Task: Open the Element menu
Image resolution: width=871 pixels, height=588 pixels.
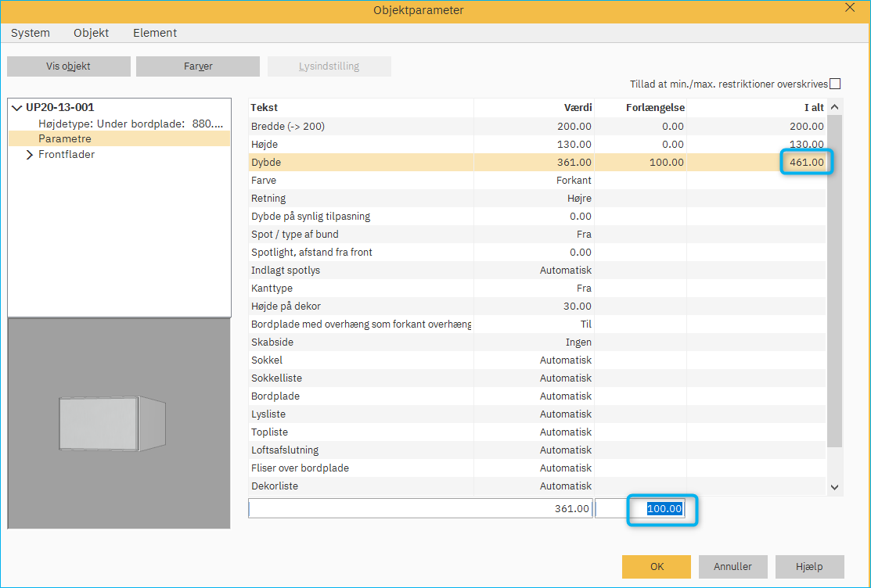Action: 155,33
